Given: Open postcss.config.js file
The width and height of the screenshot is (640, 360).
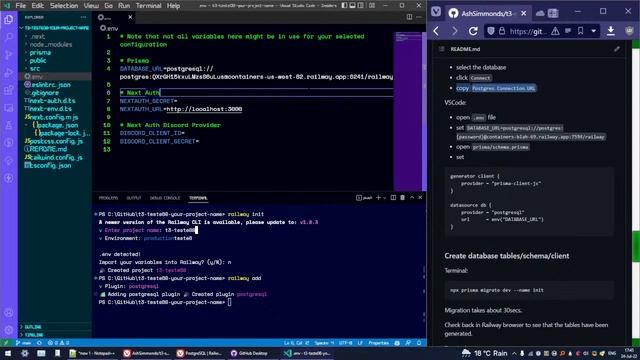Looking at the screenshot, I should (56, 141).
